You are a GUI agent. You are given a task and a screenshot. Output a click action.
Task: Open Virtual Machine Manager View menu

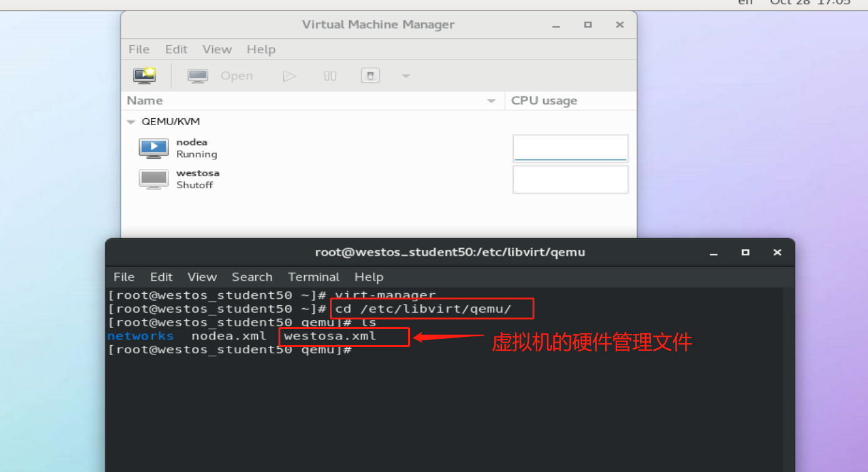(x=217, y=49)
